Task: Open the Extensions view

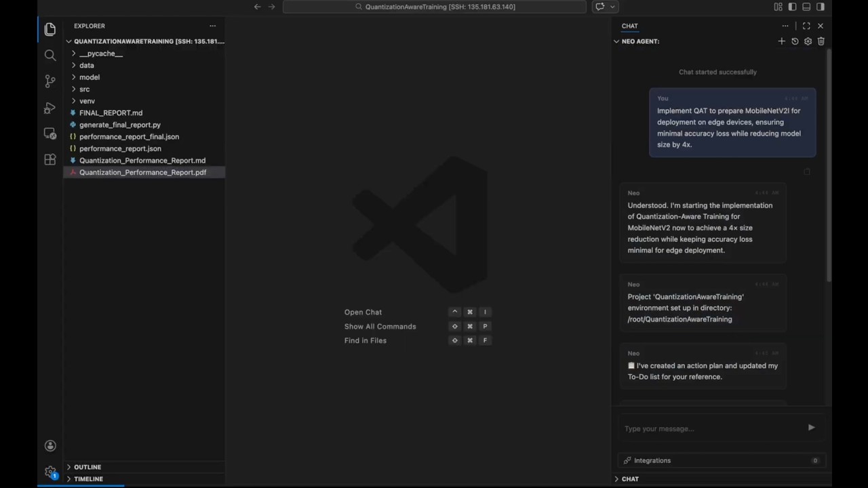Action: [50, 159]
